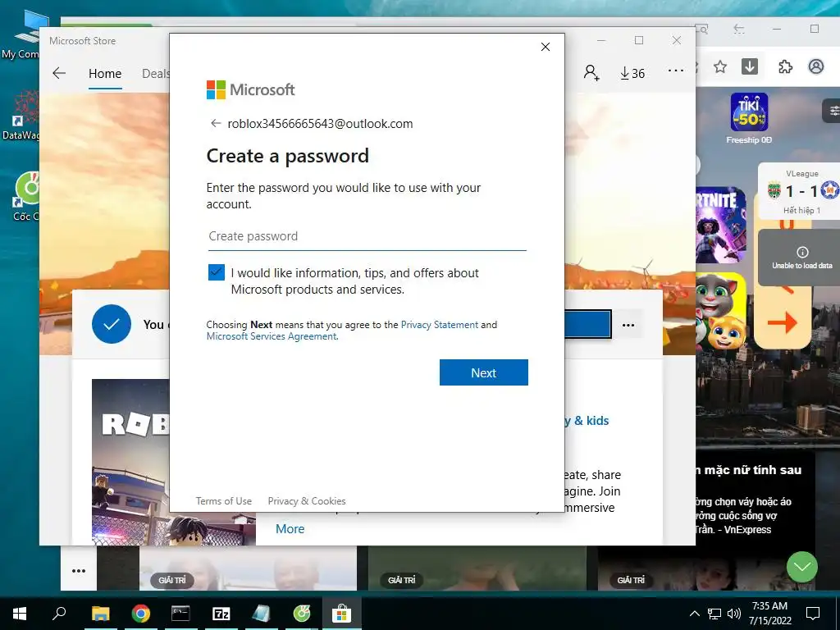Show hidden system tray icons
Screen dimensions: 840x630
point(694,614)
